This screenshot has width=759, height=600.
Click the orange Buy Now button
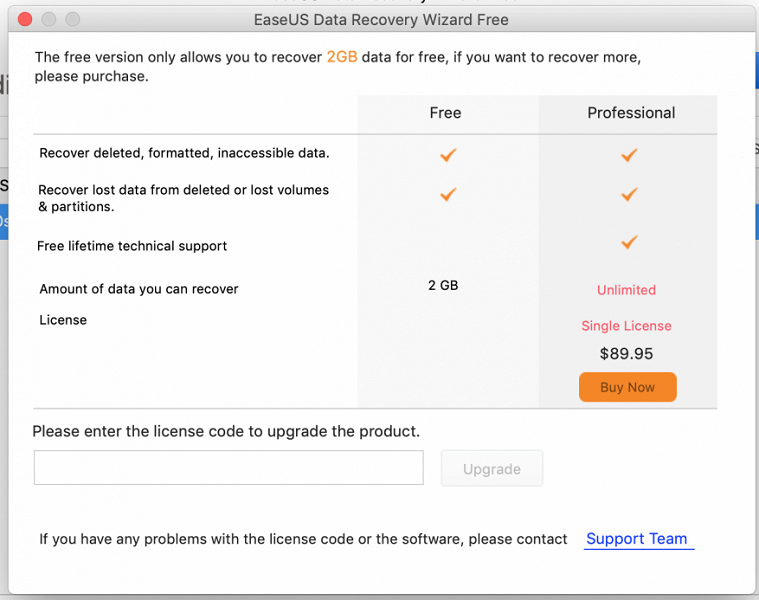click(x=627, y=387)
